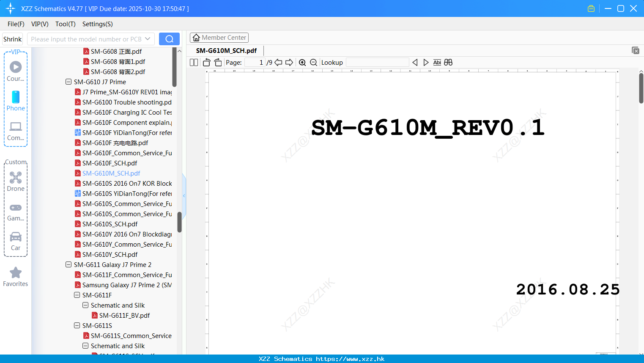
Task: Close all tabs icon at right
Action: (x=636, y=50)
